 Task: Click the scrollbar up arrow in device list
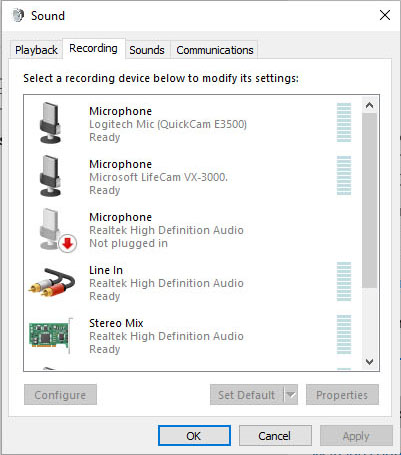(369, 105)
